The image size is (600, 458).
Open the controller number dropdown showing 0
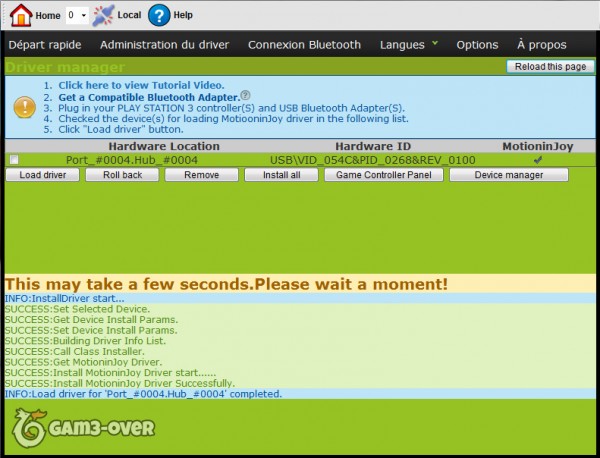tap(76, 16)
